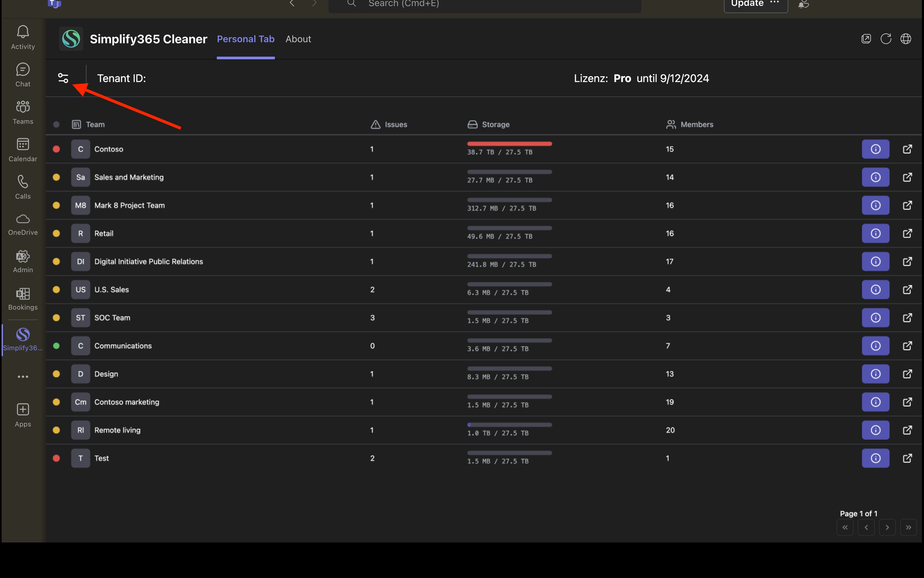Sort by Members column header
Image resolution: width=924 pixels, height=578 pixels.
pyautogui.click(x=690, y=124)
